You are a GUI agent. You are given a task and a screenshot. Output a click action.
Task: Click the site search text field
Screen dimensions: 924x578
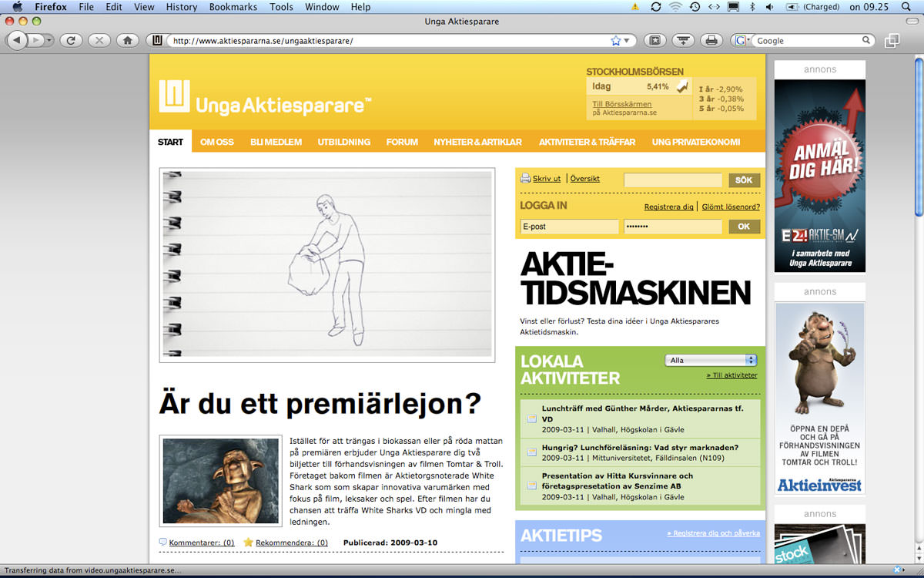click(673, 180)
